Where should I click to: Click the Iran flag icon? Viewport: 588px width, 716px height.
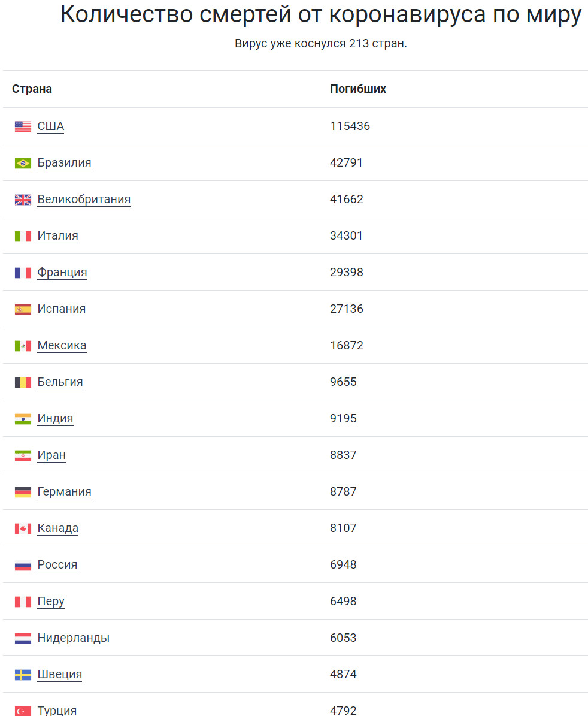[x=23, y=455]
